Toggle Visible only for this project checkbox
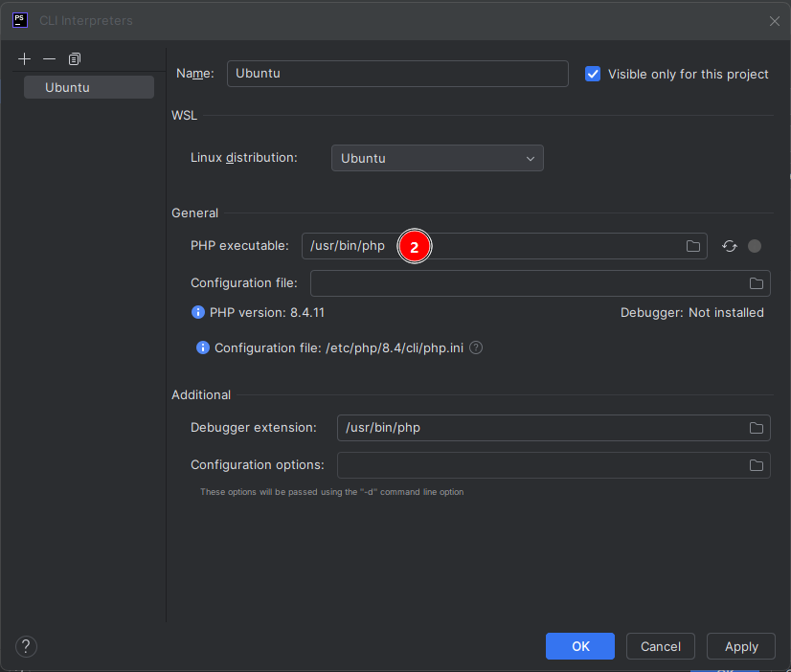Viewport: 791px width, 672px height. tap(593, 74)
